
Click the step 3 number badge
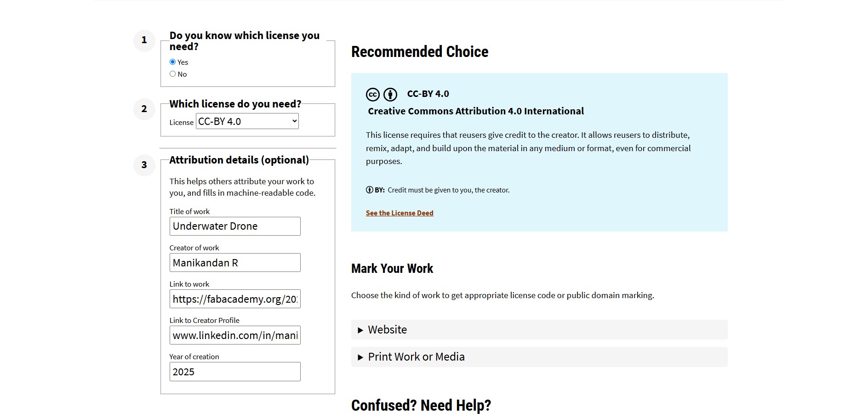click(x=144, y=165)
